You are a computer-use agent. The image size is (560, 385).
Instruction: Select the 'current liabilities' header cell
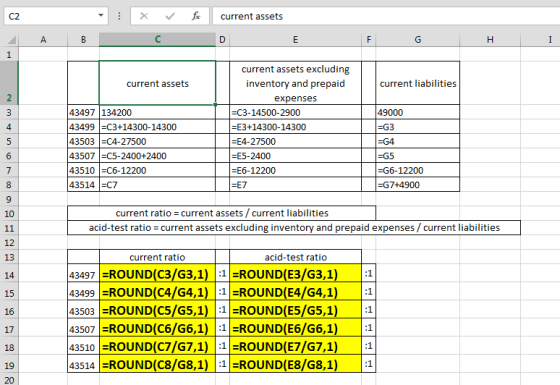tap(418, 83)
